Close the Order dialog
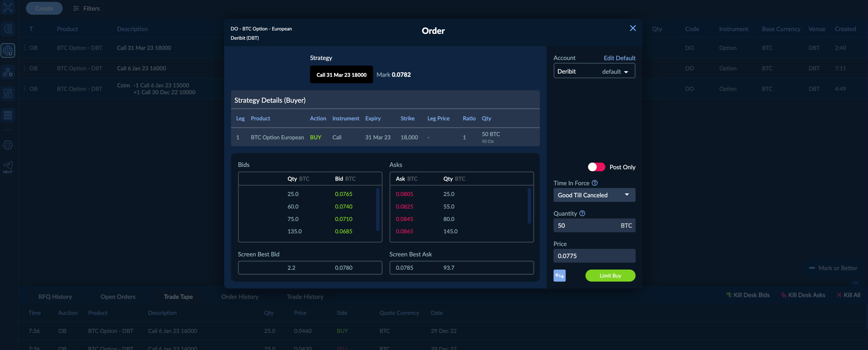The width and height of the screenshot is (868, 350). 632,28
